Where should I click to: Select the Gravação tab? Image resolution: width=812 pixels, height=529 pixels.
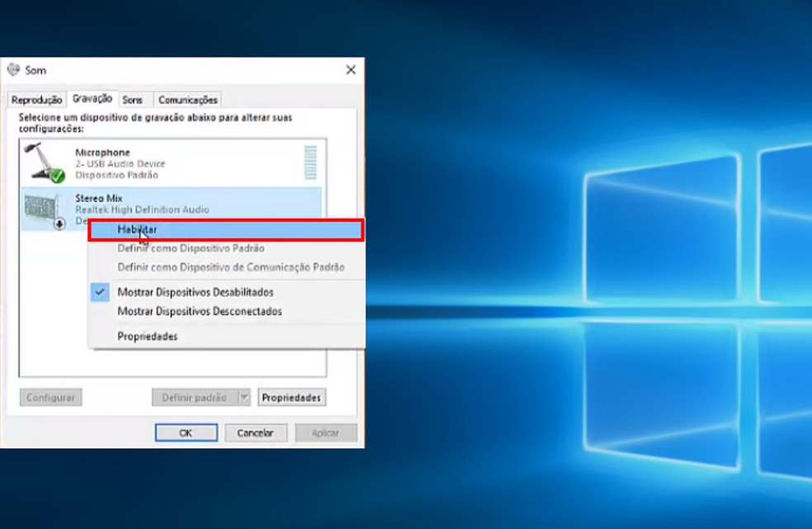(x=92, y=98)
